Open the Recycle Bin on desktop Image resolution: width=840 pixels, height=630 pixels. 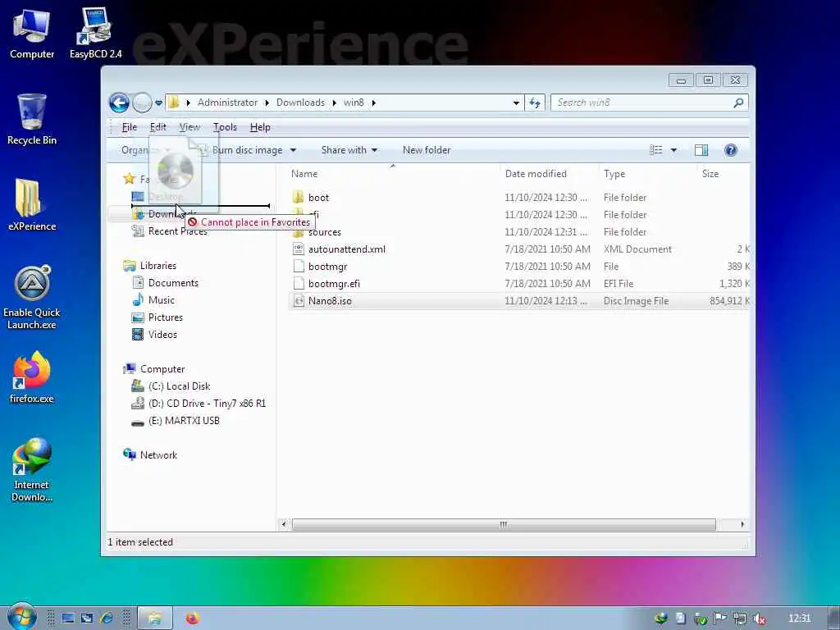point(32,120)
